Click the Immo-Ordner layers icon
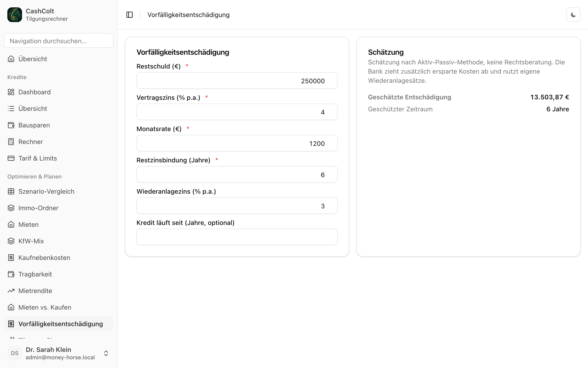 pyautogui.click(x=11, y=208)
